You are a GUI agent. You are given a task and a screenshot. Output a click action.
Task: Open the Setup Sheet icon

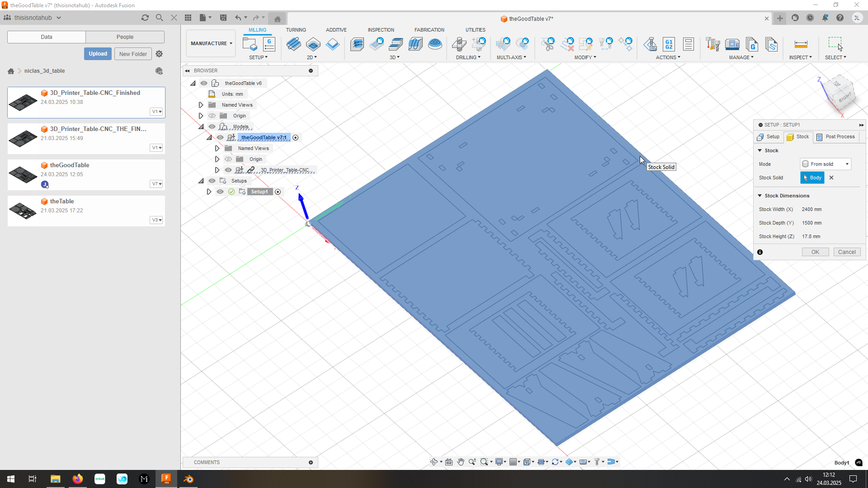coord(689,44)
